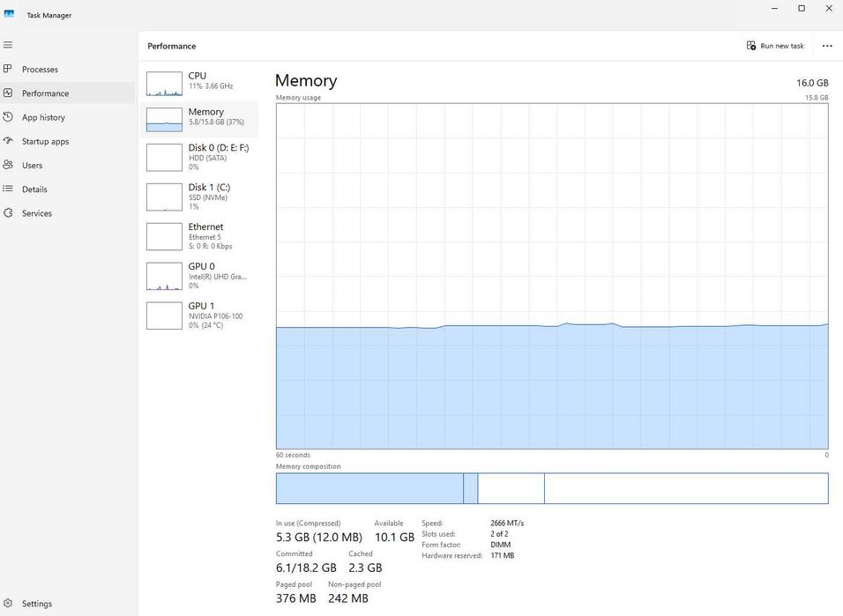843x616 pixels.
Task: Click the free segment of memory composition
Action: tap(686, 488)
